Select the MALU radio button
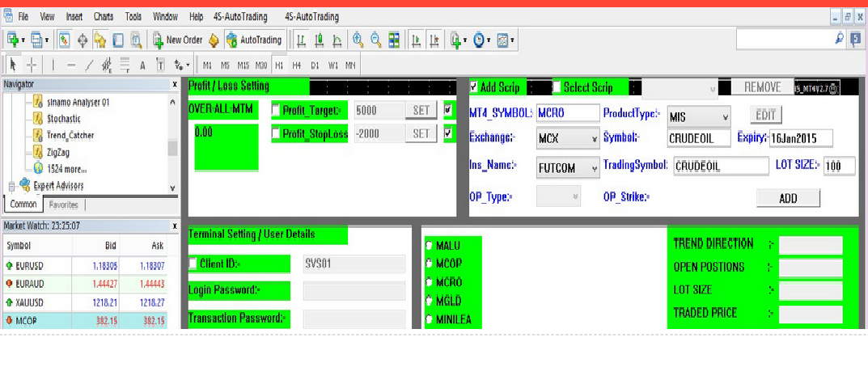The width and height of the screenshot is (868, 367). (x=429, y=245)
